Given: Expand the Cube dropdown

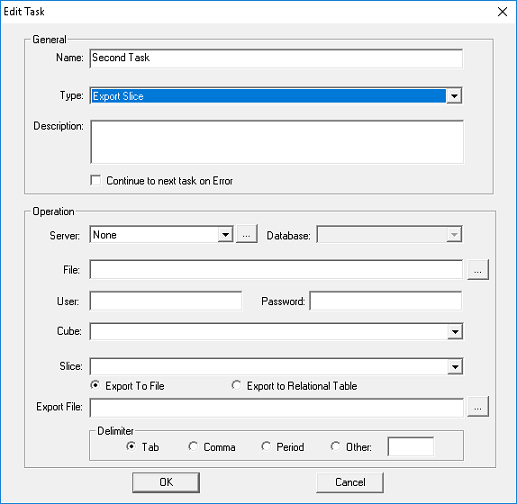Looking at the screenshot, I should pyautogui.click(x=455, y=331).
